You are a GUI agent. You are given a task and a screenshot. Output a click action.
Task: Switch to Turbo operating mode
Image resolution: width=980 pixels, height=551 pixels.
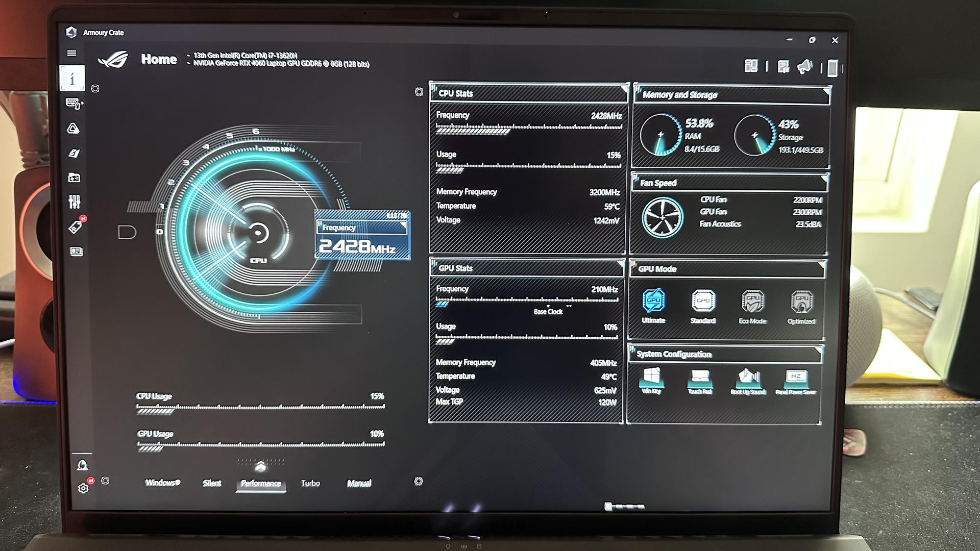click(310, 483)
